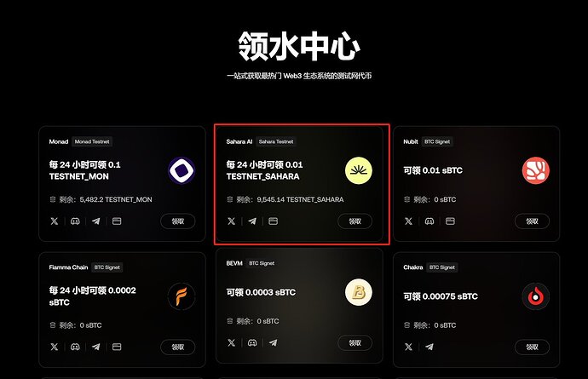Open Discord icon on BEVM card

252,342
